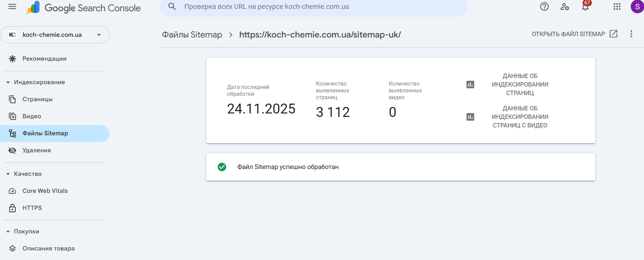The image size is (644, 260).
Task: Click the Core Web Vitals gauge icon
Action: point(12,191)
